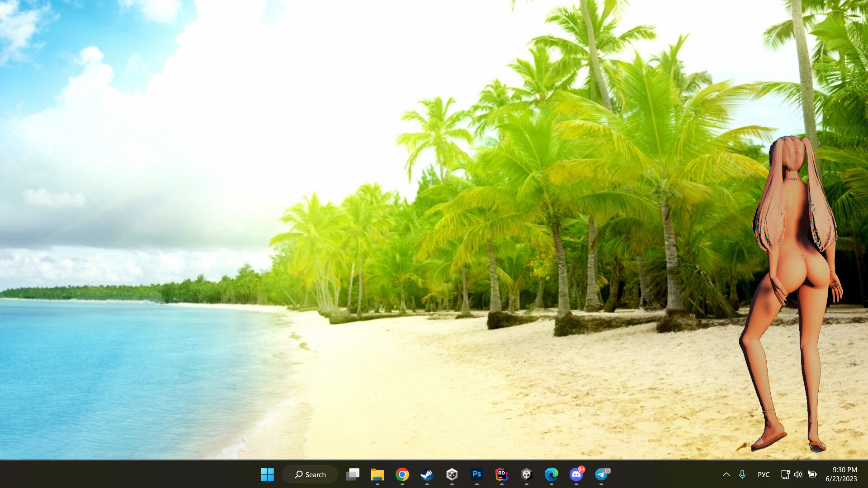Open Steam from the taskbar
This screenshot has height=488, width=868.
(x=427, y=474)
